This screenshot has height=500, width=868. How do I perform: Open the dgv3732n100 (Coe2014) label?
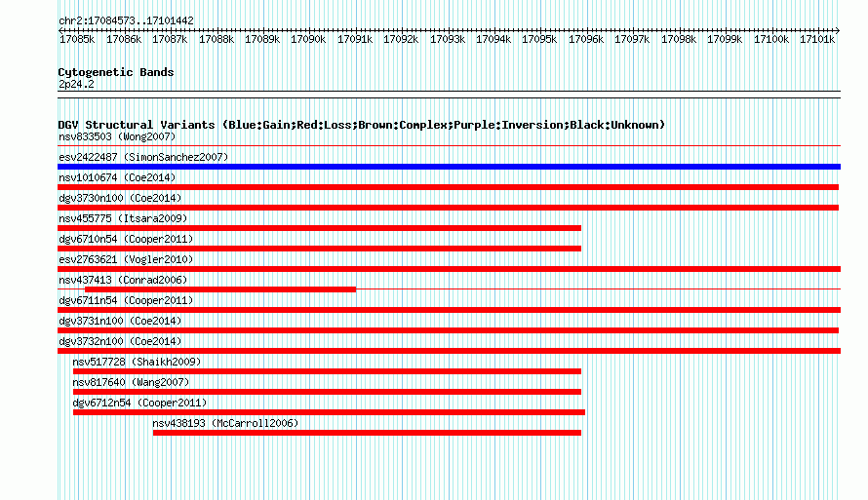coord(120,341)
